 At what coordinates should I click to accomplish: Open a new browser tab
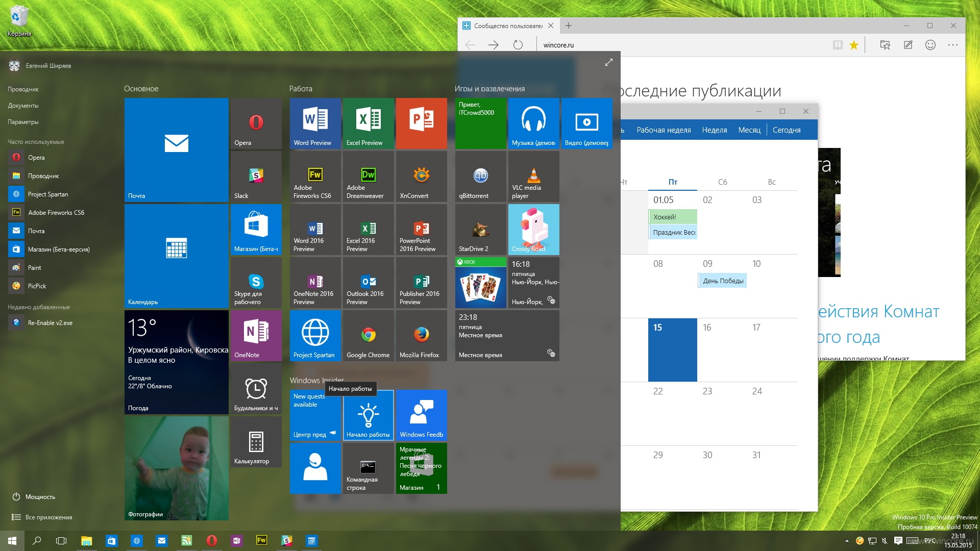(x=569, y=26)
